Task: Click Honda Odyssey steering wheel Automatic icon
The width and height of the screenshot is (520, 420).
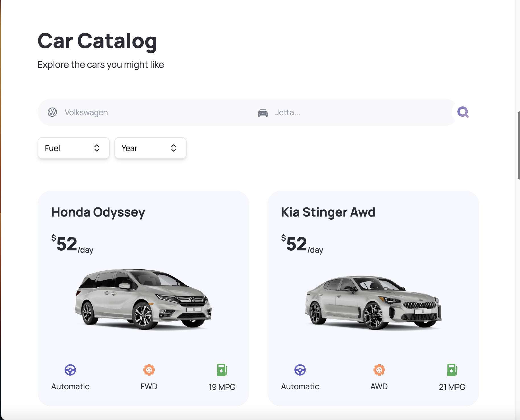Action: (x=70, y=370)
